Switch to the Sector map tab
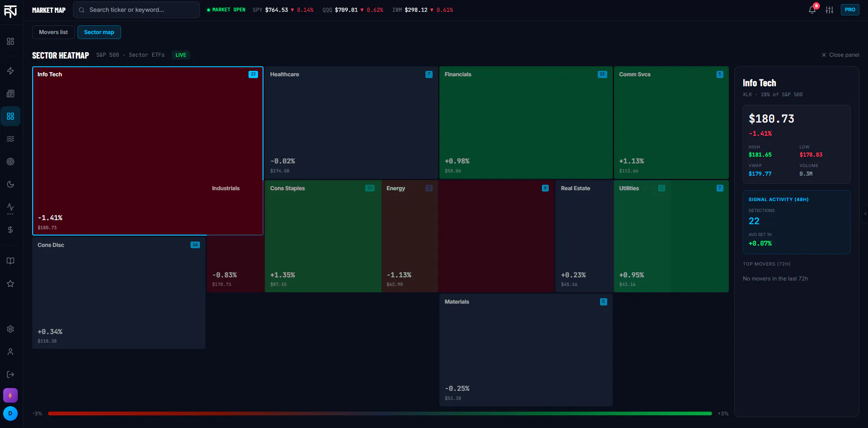Viewport: 868px width, 428px height. click(x=99, y=32)
